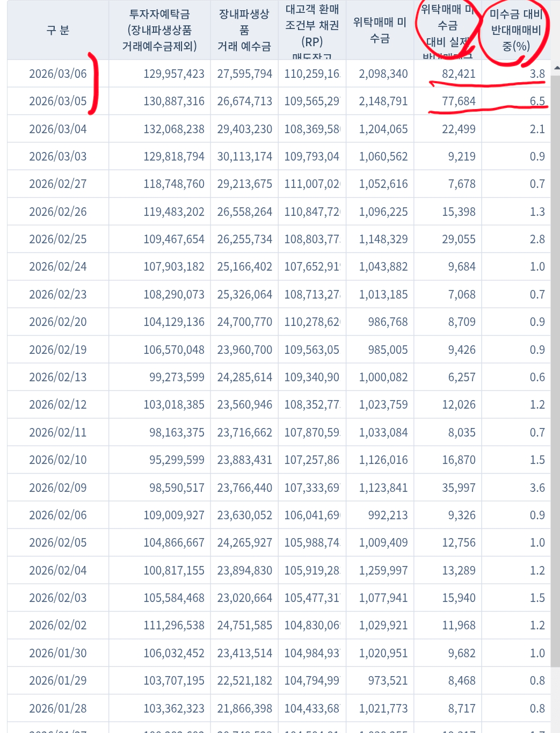Image resolution: width=560 pixels, height=733 pixels.
Task: Select the 2026/02/13 date cell
Action: tap(58, 377)
